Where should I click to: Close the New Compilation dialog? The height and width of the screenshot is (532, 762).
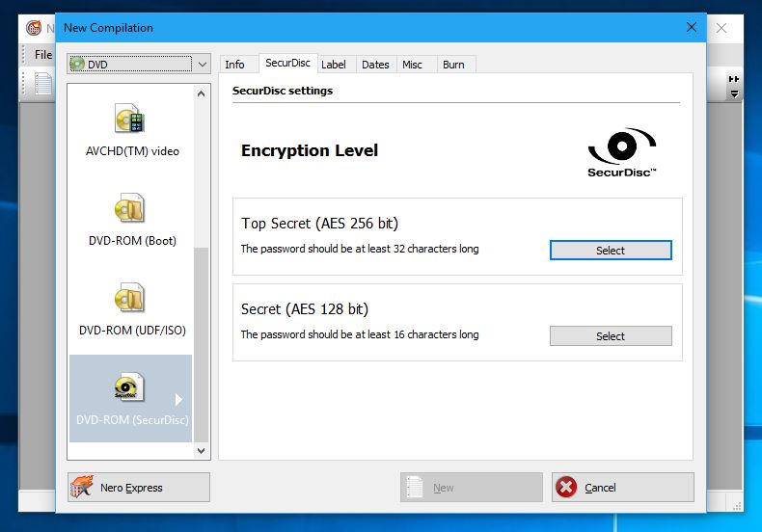[x=692, y=27]
